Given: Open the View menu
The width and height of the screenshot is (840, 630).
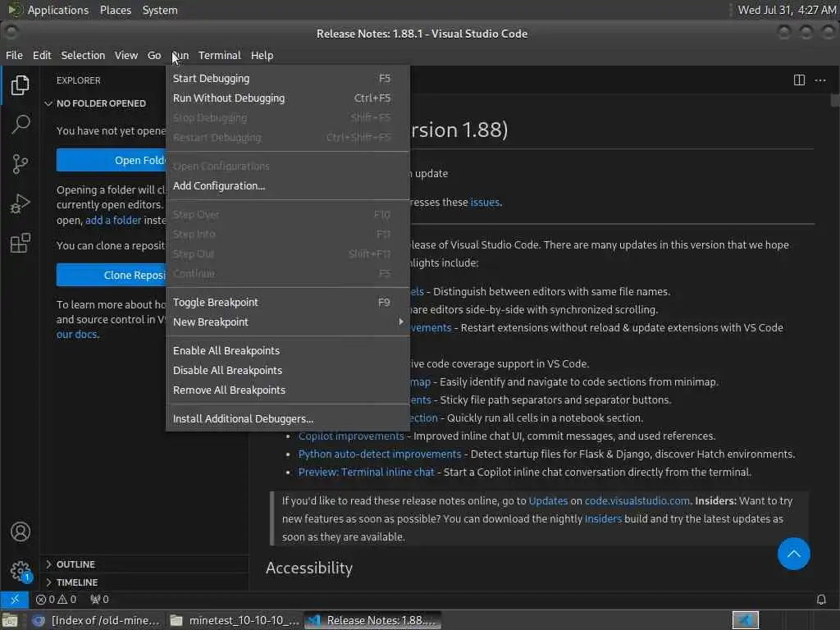Looking at the screenshot, I should [x=126, y=55].
